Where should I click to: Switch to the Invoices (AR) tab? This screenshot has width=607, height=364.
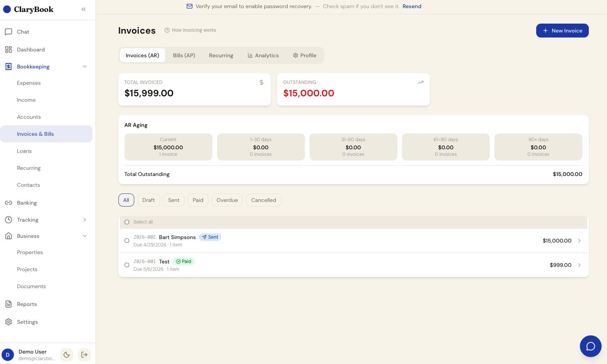(142, 55)
